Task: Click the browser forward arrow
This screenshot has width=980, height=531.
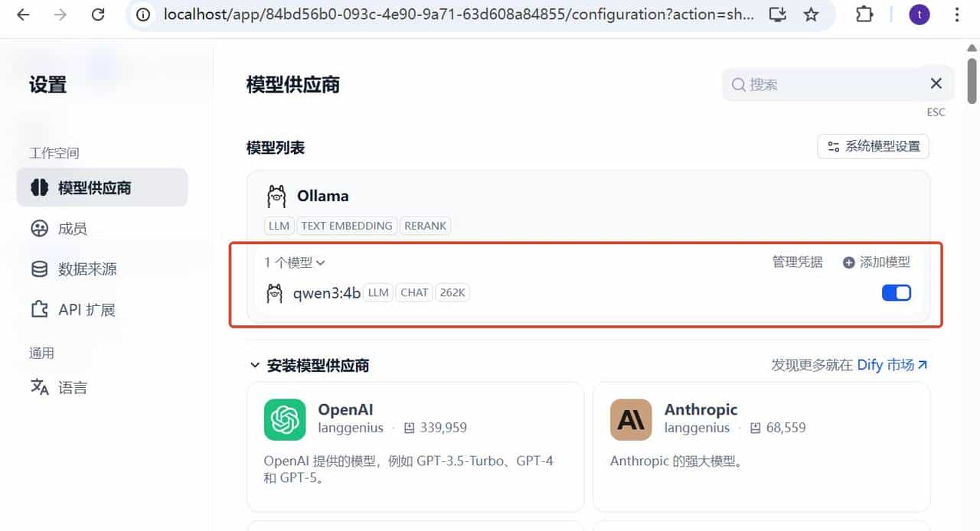Action: (x=60, y=15)
